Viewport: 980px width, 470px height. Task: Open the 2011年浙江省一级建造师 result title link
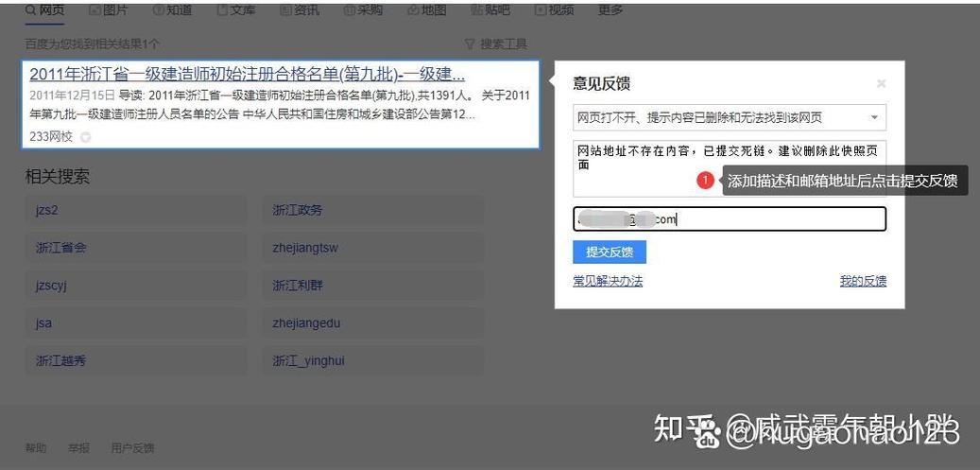[x=247, y=75]
